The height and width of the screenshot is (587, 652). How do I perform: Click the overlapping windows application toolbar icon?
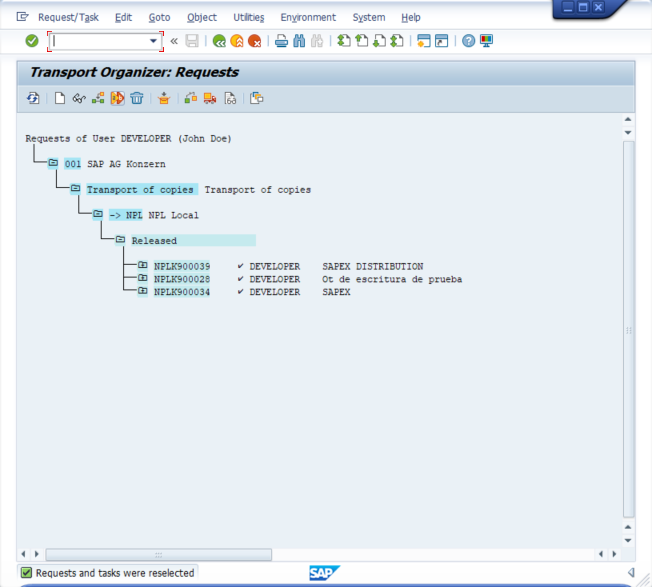coord(257,99)
